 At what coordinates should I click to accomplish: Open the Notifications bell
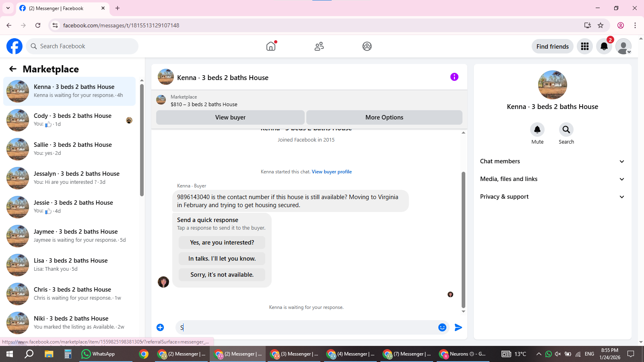click(x=604, y=46)
